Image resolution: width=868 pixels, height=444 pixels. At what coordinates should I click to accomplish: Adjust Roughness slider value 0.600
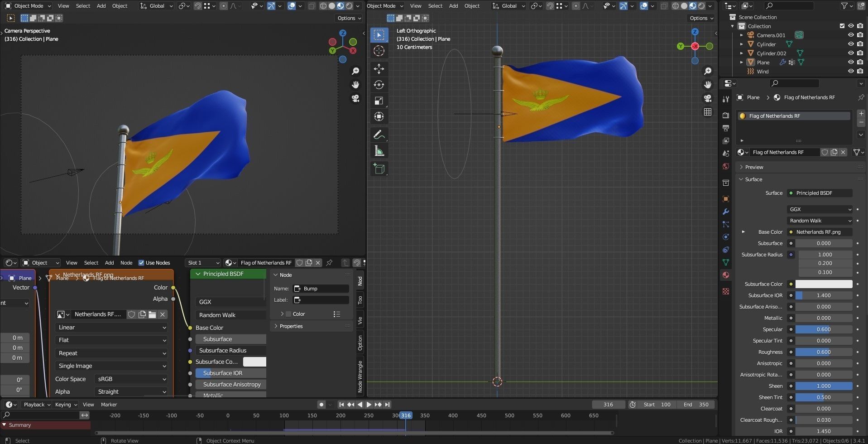824,352
